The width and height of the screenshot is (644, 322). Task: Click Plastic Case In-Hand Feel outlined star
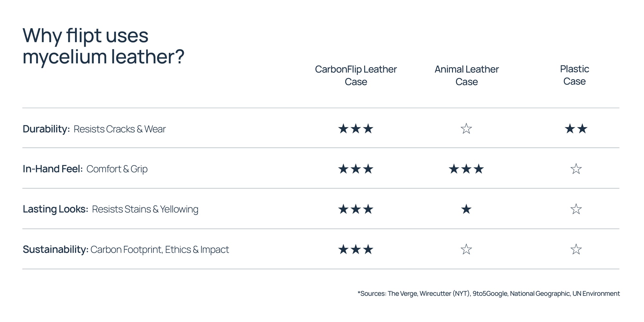click(576, 169)
